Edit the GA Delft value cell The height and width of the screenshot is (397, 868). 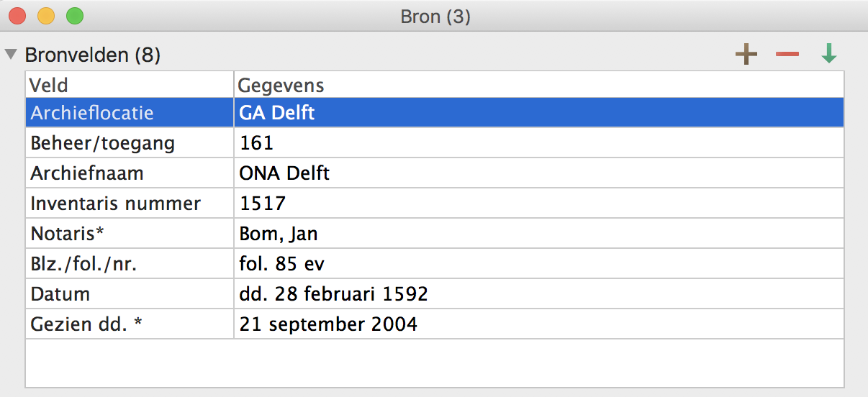(x=277, y=113)
